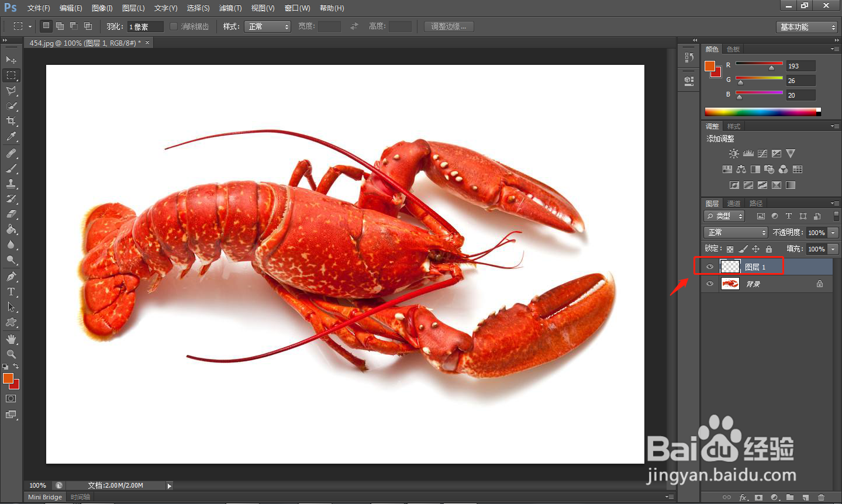
Task: Select the Clone Stamp tool
Action: [x=11, y=184]
